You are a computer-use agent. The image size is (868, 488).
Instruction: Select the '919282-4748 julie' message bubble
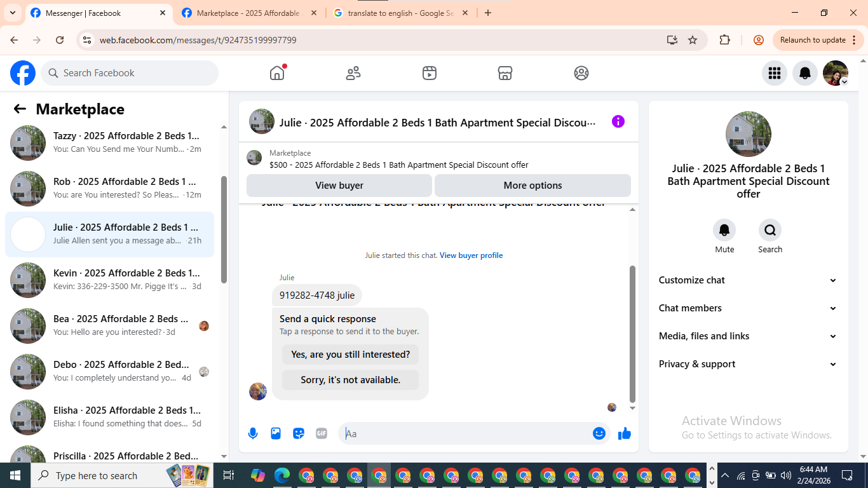(x=317, y=295)
